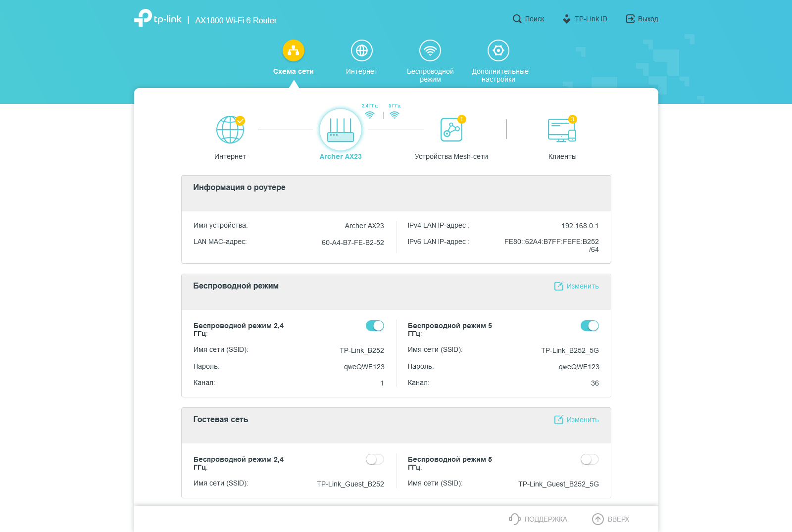Select the network map icon
The image size is (792, 532).
pyautogui.click(x=294, y=50)
